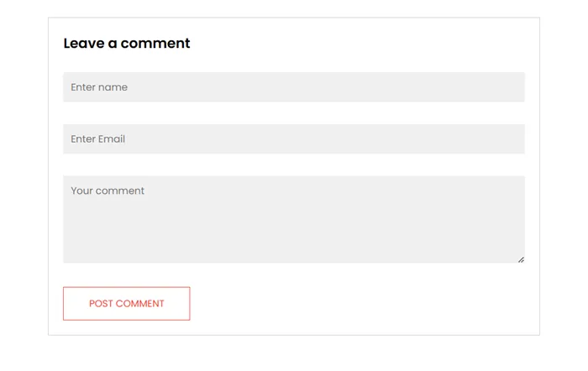Click the diagonal resizer in comment box corner
Screen dimensions: 588x371
click(521, 259)
